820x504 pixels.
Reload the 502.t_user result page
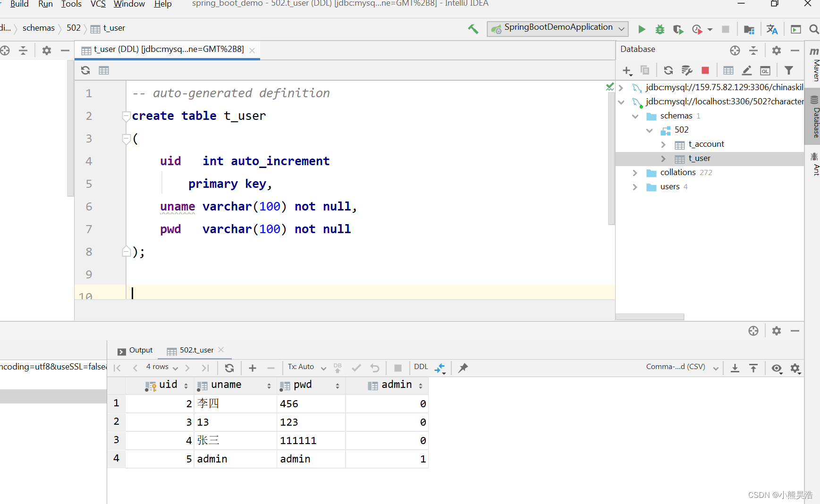(x=229, y=368)
